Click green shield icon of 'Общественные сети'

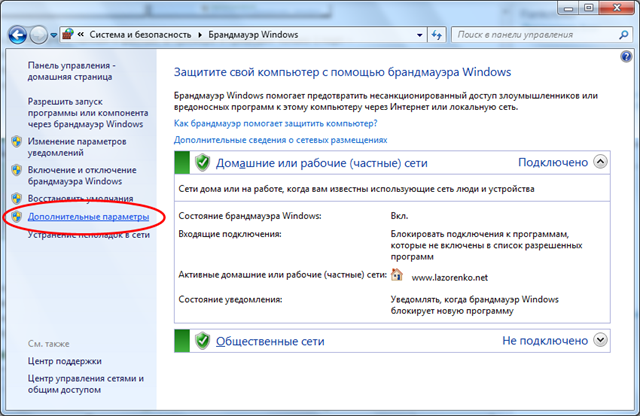pyautogui.click(x=202, y=341)
